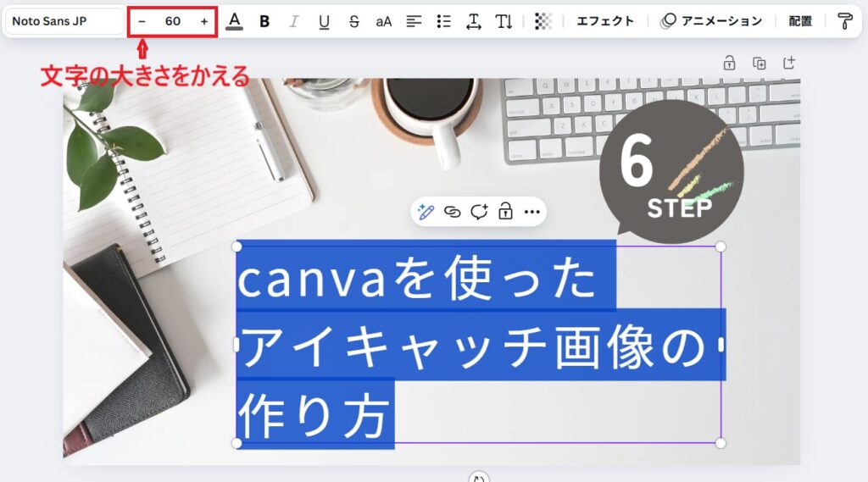
Task: Open letter and line spacing options
Action: (x=474, y=21)
